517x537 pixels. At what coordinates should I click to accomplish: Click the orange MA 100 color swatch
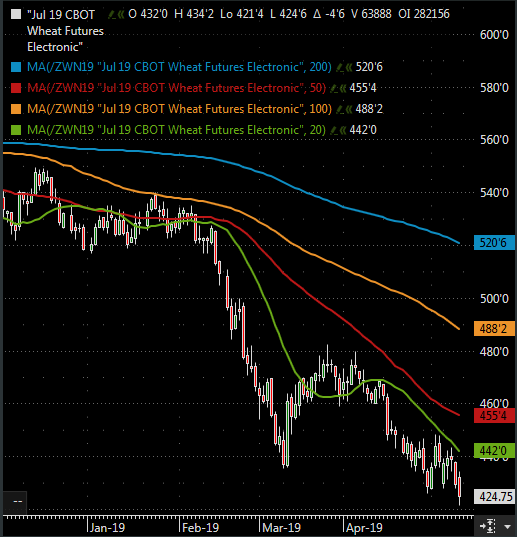click(16, 110)
